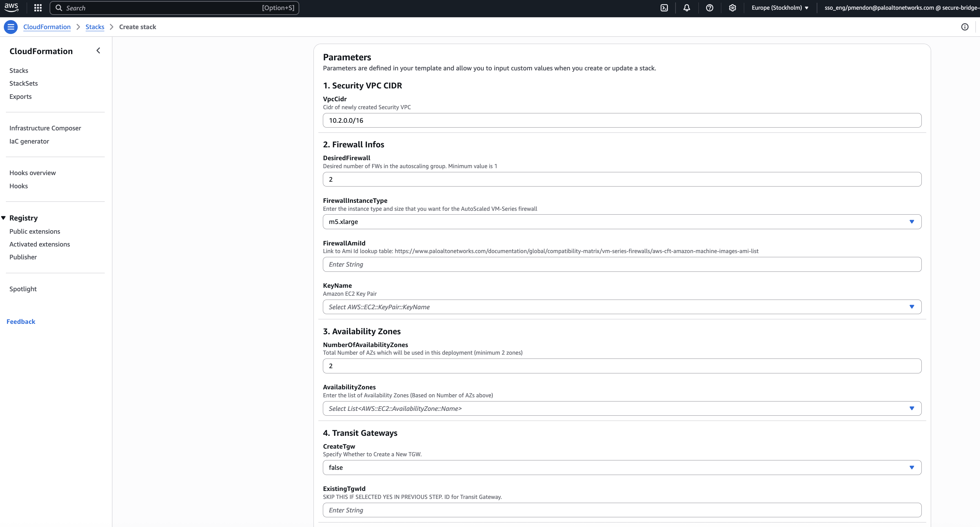Open the help question-mark icon
980x527 pixels.
(710, 8)
